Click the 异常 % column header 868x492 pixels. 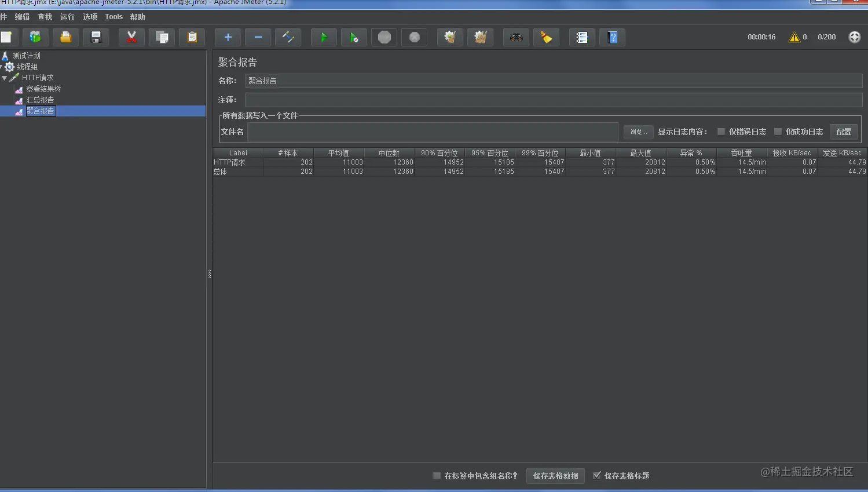pyautogui.click(x=691, y=153)
